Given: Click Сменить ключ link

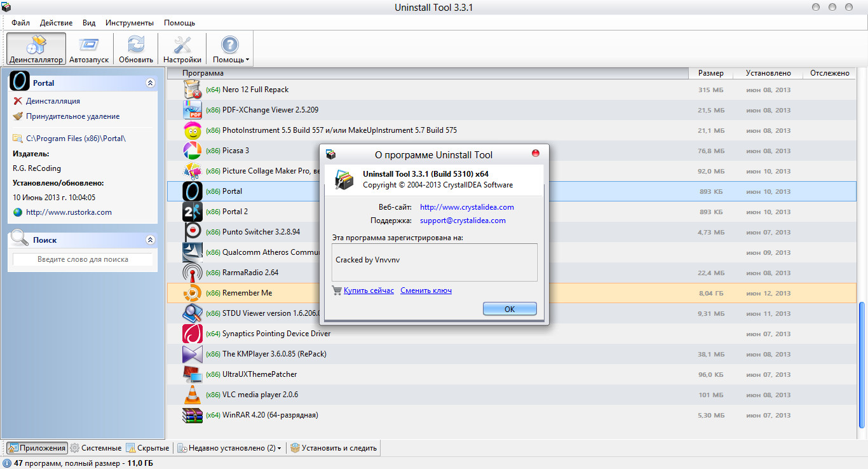Looking at the screenshot, I should [426, 290].
